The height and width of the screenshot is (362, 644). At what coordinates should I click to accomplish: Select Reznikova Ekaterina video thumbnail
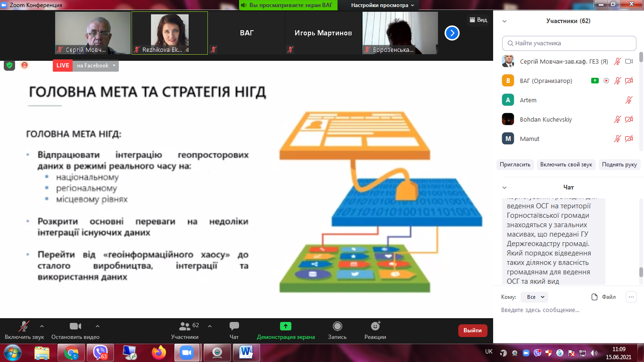[170, 33]
